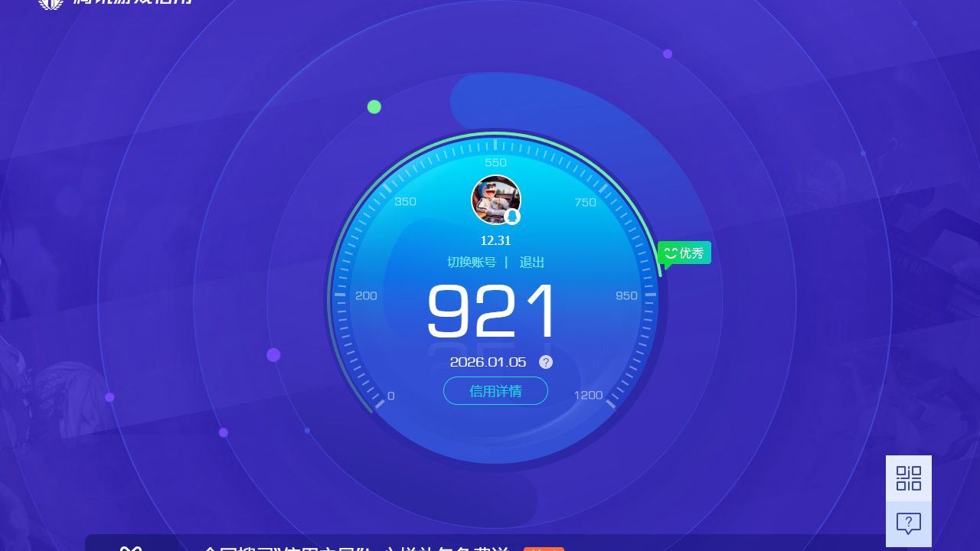Open the 信用详情 credit details button
This screenshot has height=551, width=980.
(x=495, y=391)
